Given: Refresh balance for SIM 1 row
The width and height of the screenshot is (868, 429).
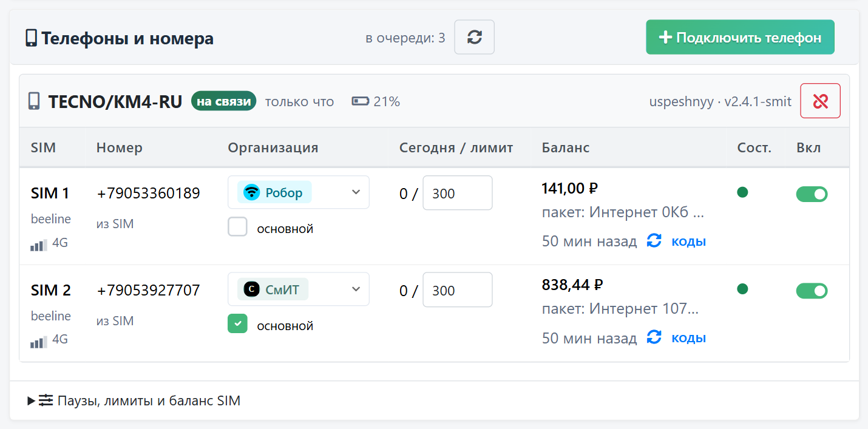Looking at the screenshot, I should tap(654, 241).
